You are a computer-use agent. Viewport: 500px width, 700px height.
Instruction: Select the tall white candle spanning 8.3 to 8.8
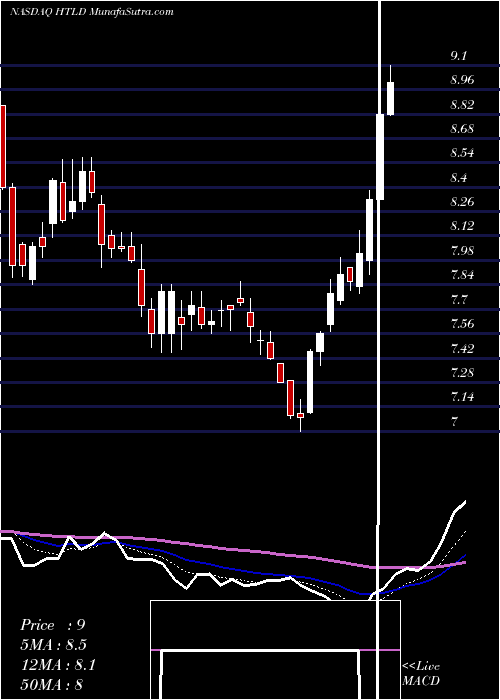pyautogui.click(x=380, y=157)
